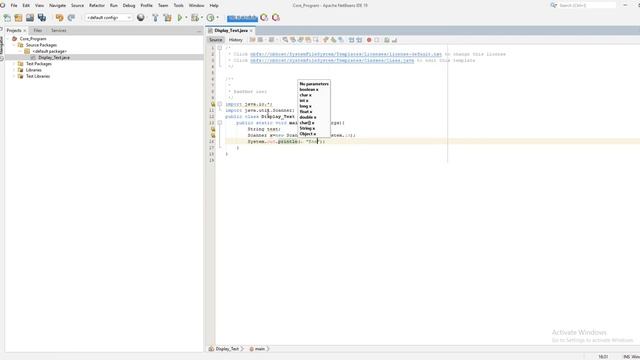Click the Comment lines editor toolbar icon
This screenshot has height=360, width=640.
click(387, 40)
